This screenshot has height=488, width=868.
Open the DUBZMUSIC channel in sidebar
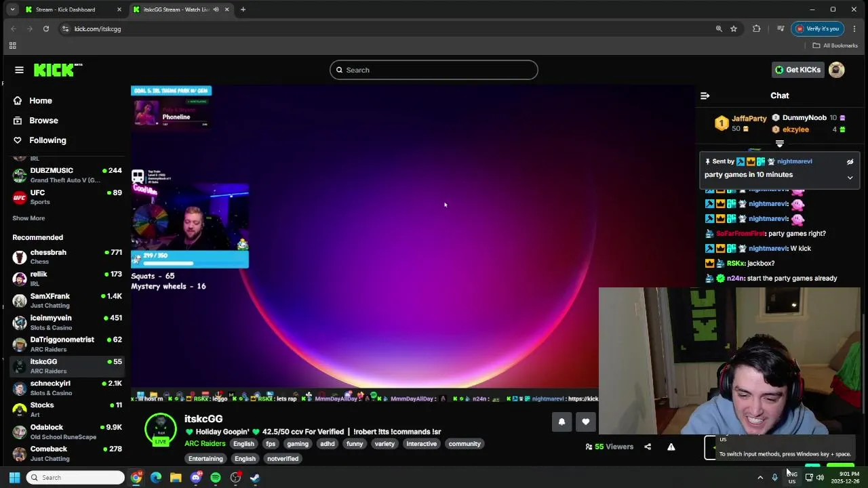66,175
